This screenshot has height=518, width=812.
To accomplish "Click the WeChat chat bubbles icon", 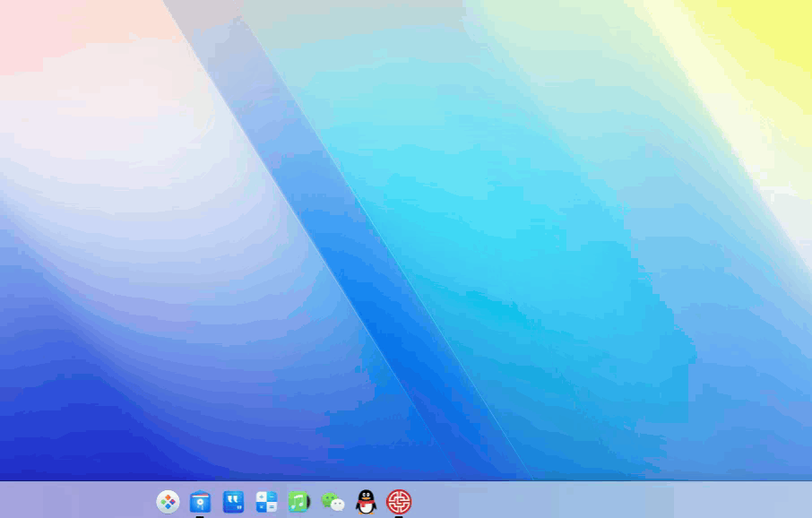I will 331,502.
